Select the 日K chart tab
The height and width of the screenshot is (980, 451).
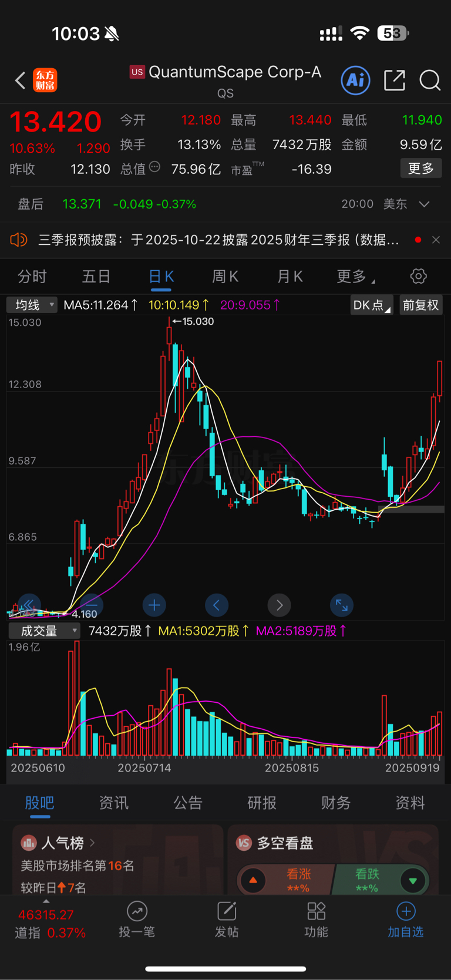coord(161,276)
